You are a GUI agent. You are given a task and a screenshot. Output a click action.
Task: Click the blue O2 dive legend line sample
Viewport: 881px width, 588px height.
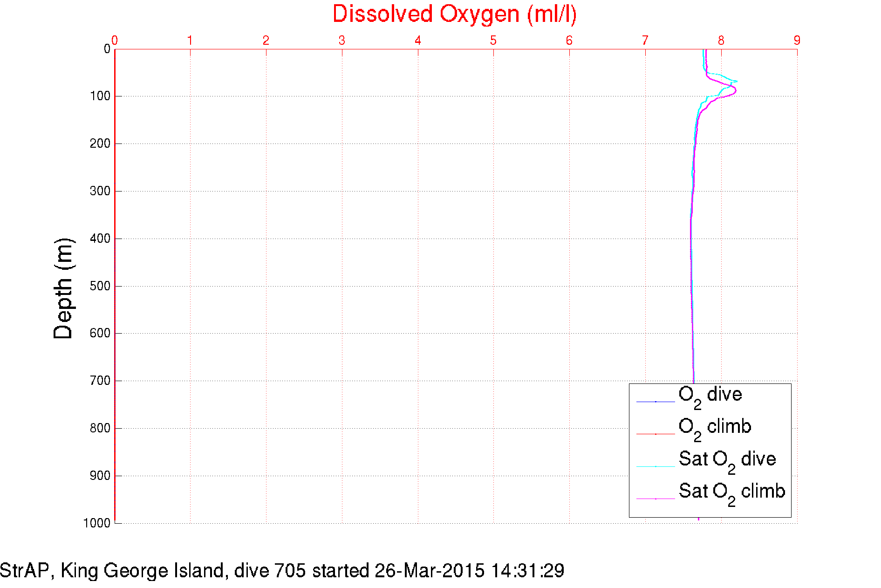[x=656, y=402]
